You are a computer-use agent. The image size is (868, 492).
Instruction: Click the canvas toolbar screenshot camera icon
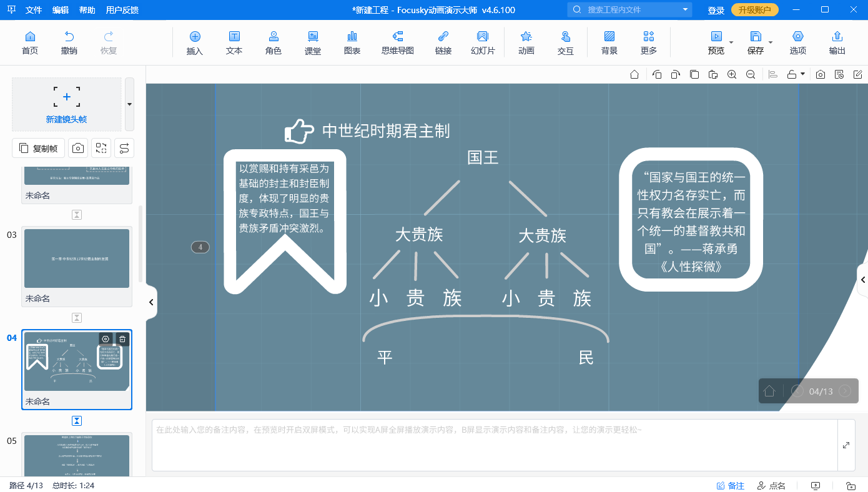(x=821, y=74)
